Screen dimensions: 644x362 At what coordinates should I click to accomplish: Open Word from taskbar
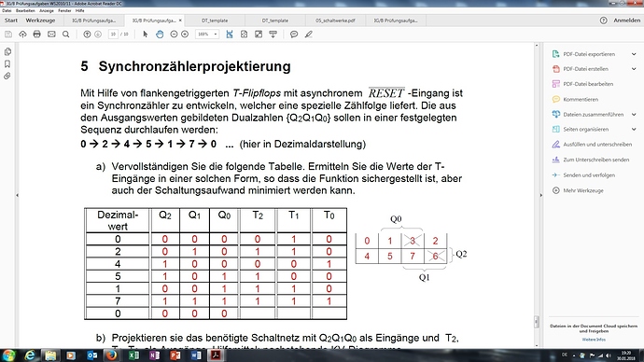click(196, 355)
